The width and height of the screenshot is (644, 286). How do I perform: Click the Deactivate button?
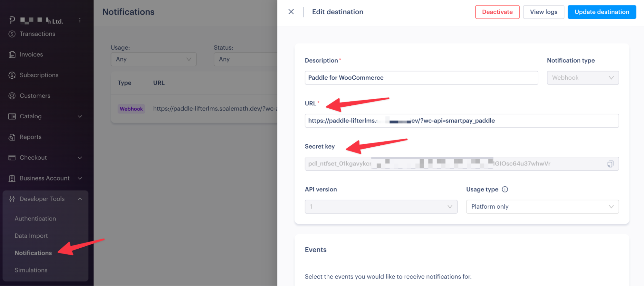(497, 12)
